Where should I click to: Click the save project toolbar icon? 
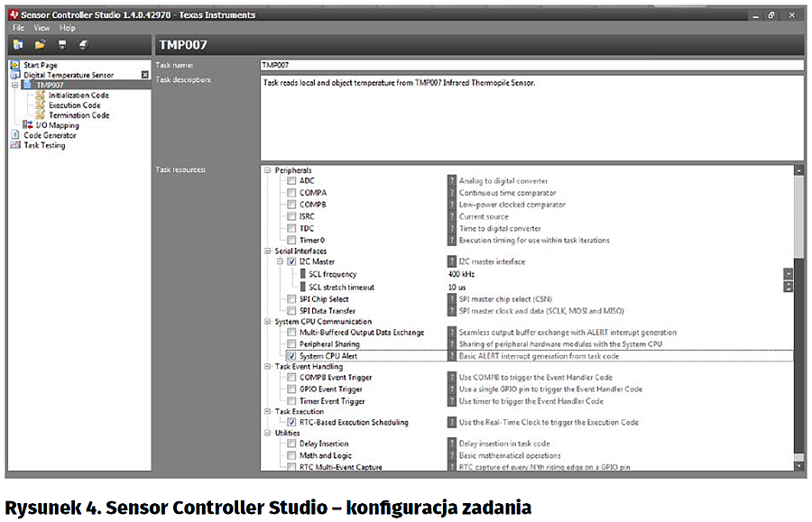click(x=61, y=44)
